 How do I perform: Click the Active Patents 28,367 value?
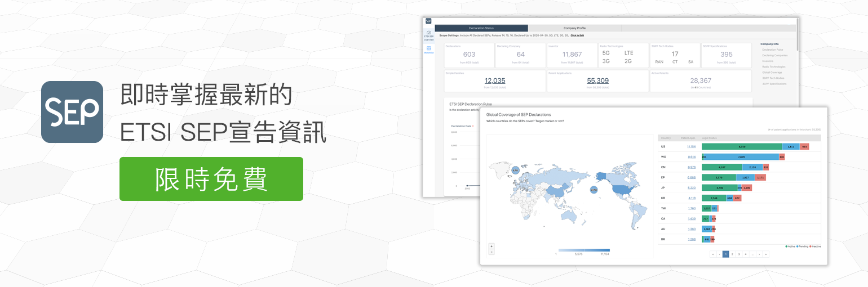point(701,80)
